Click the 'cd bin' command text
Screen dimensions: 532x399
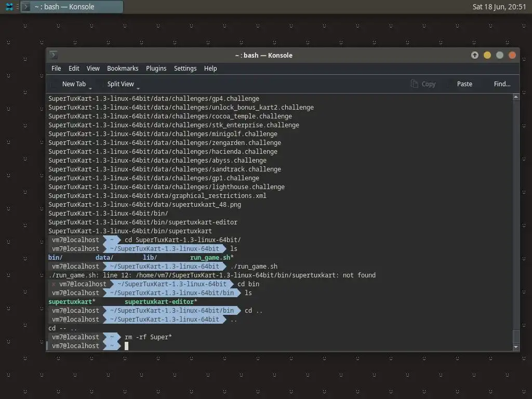click(248, 284)
